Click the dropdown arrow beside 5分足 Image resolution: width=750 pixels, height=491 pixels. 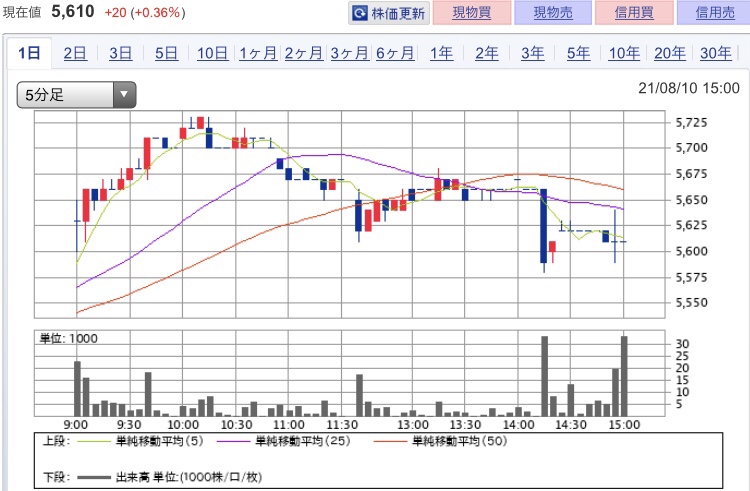124,95
